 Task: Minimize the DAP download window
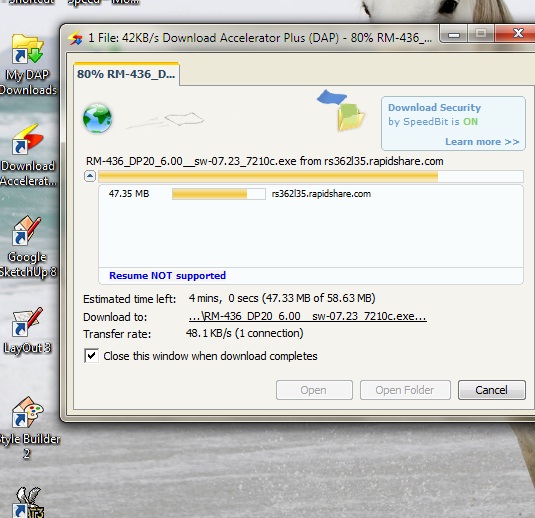coord(454,34)
